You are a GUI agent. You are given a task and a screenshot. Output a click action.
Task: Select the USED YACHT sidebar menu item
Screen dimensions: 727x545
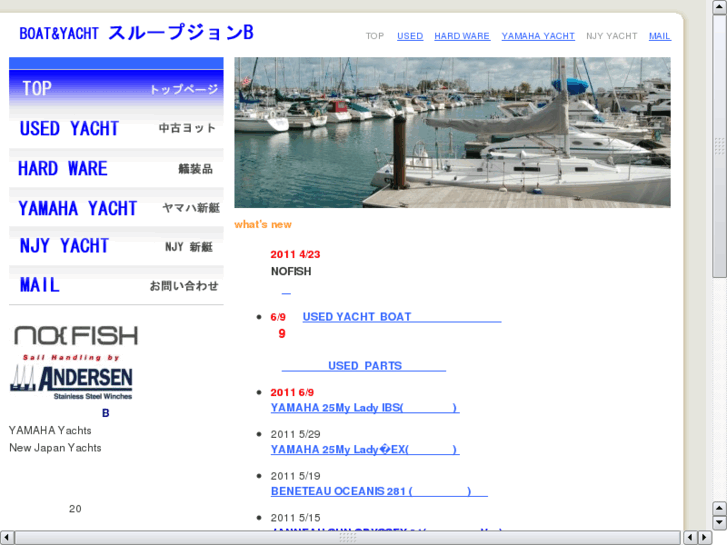click(x=116, y=128)
